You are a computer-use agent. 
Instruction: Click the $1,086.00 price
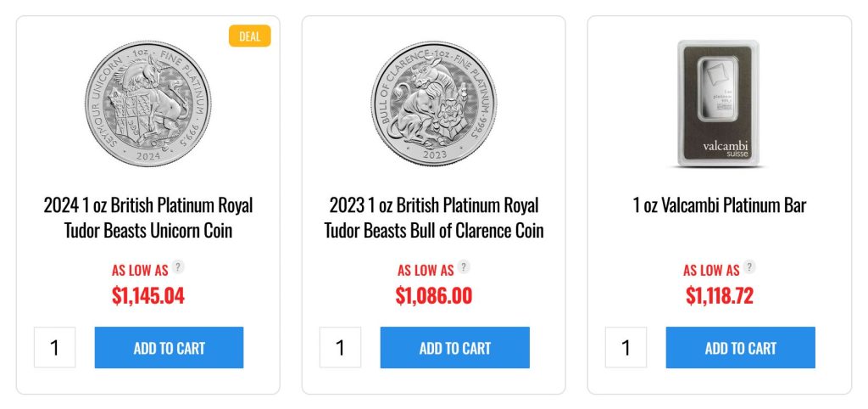coord(434,295)
